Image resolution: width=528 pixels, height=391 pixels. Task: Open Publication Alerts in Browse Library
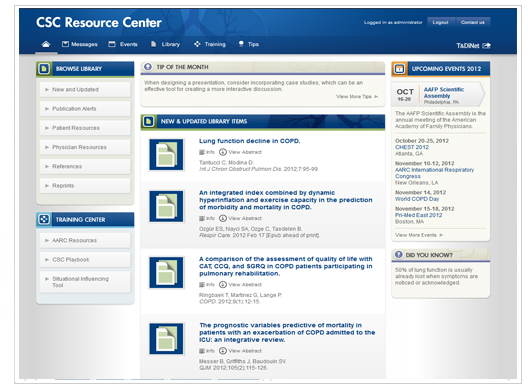pyautogui.click(x=85, y=109)
